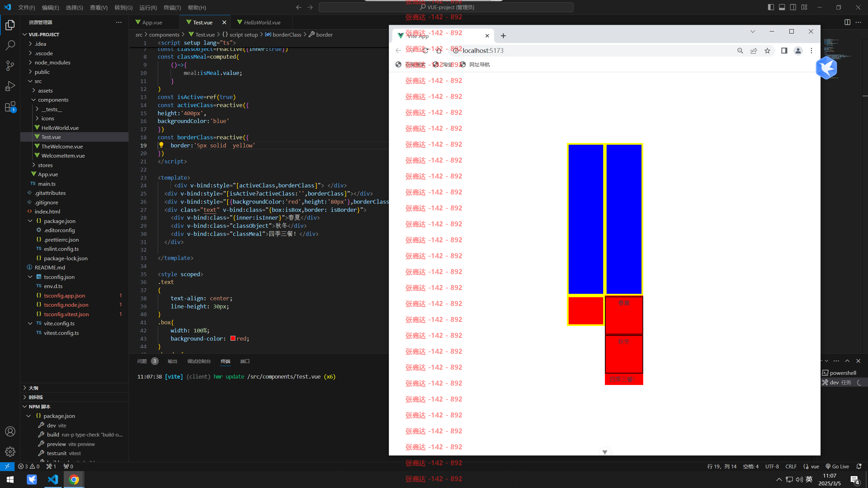This screenshot has height=488, width=868.
Task: Open the 文件(F) menu
Action: 26,7
